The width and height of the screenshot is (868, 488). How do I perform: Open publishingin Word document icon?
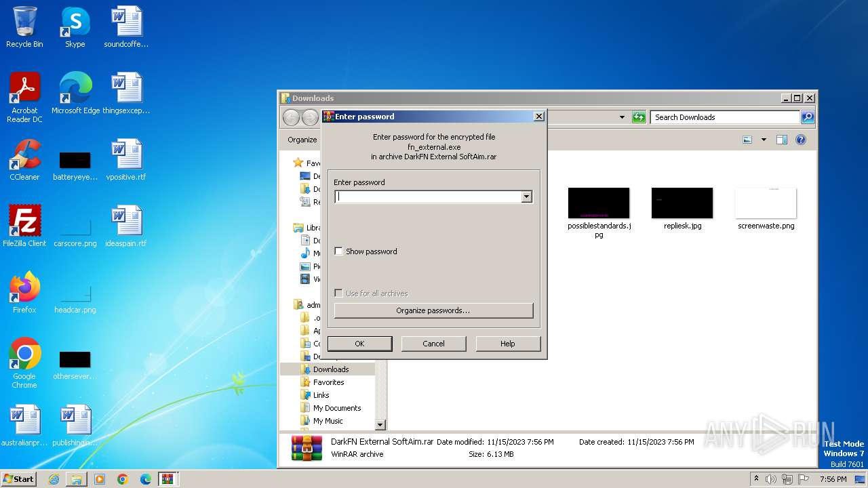pos(75,426)
